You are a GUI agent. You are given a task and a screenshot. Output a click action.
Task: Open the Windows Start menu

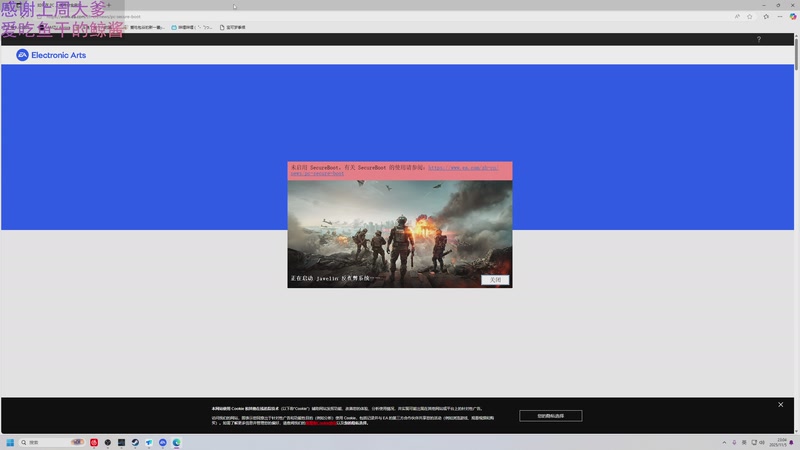click(x=10, y=442)
